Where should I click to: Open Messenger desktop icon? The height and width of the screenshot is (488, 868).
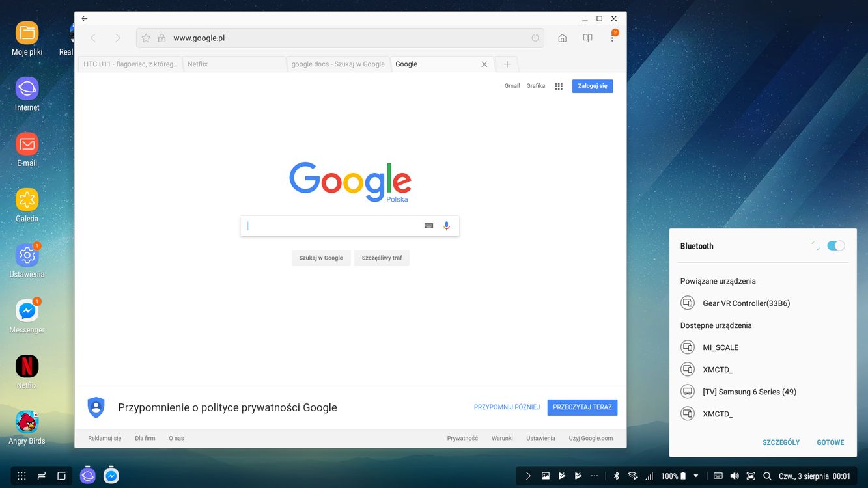point(27,311)
